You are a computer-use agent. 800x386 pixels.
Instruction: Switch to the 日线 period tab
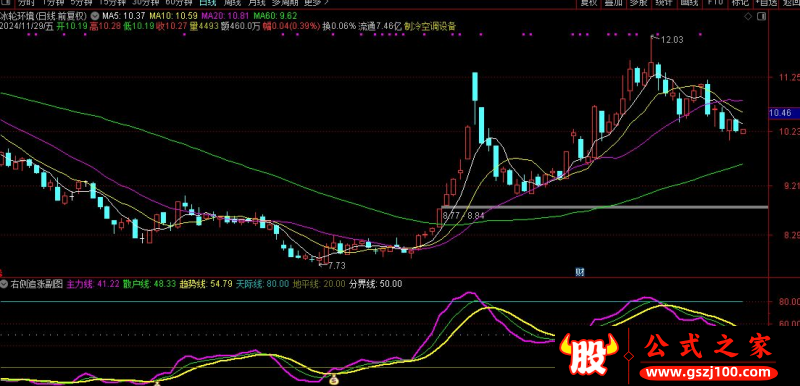point(207,3)
